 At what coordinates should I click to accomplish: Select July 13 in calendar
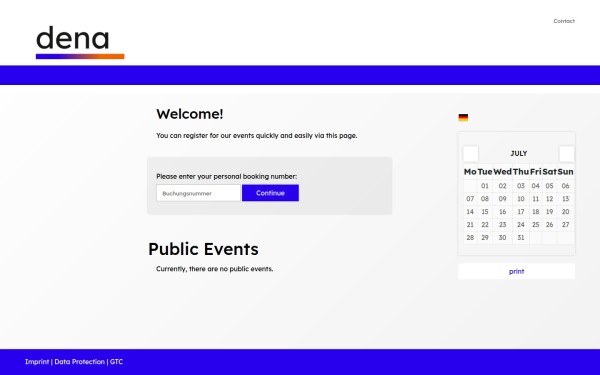pyautogui.click(x=566, y=199)
